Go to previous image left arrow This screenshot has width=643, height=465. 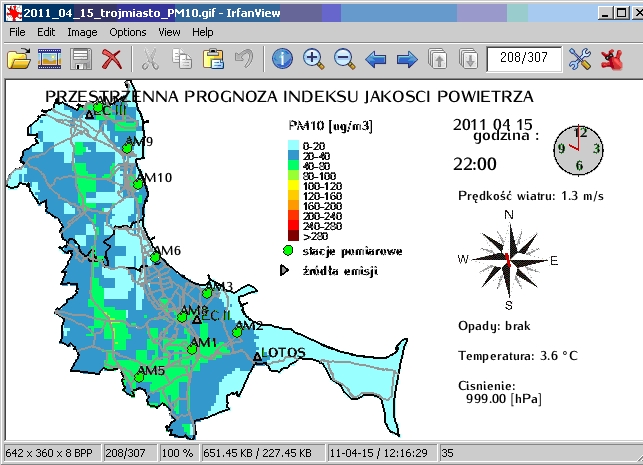click(x=376, y=60)
